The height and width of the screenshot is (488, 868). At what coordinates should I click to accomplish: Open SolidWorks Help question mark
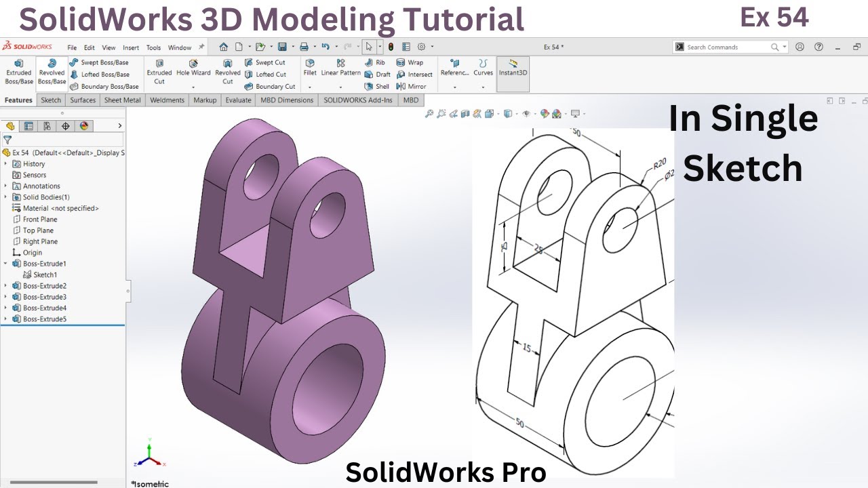(818, 47)
